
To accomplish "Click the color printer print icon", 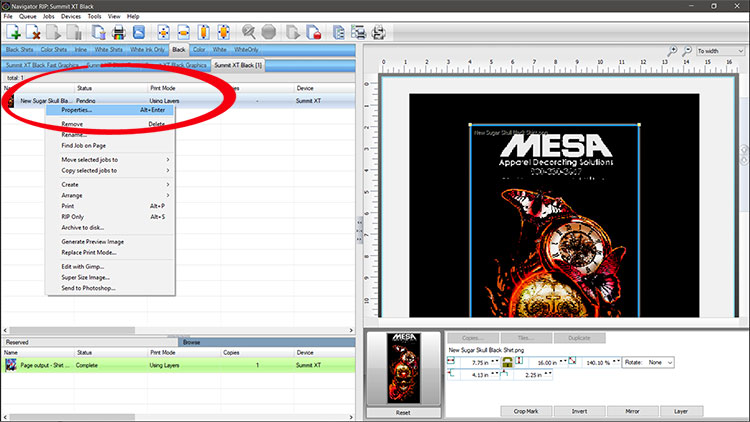I will point(119,33).
